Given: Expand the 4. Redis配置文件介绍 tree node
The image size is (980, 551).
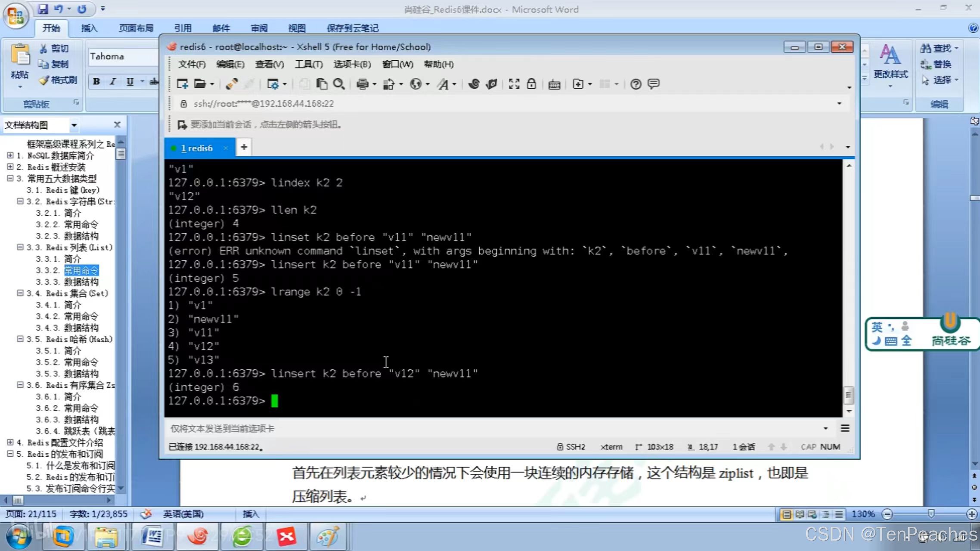Looking at the screenshot, I should 10,442.
